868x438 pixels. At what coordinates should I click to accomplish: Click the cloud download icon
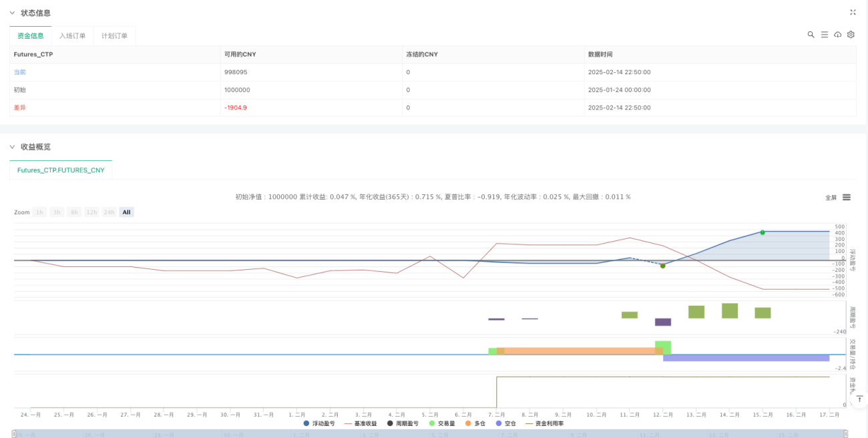[837, 35]
